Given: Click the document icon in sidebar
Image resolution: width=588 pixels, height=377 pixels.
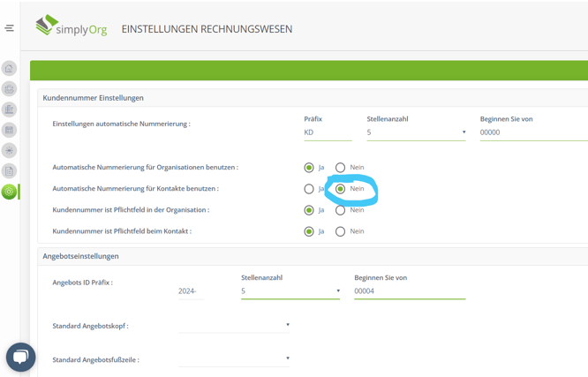Looking at the screenshot, I should tap(10, 170).
